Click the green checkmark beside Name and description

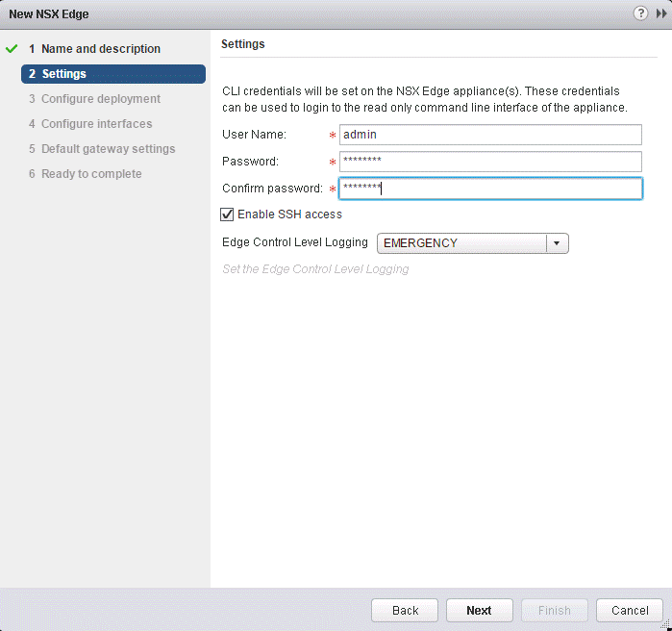pos(12,49)
